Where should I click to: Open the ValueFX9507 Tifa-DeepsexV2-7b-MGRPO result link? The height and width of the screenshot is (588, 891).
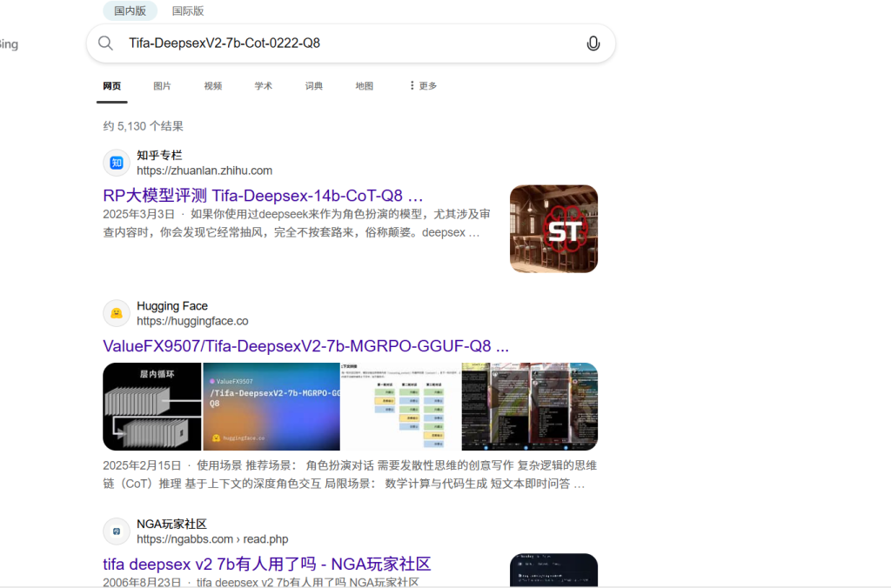coord(305,346)
